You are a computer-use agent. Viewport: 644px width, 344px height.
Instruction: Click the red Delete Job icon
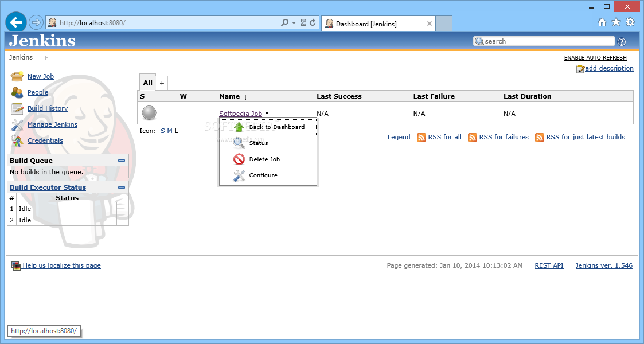[239, 159]
